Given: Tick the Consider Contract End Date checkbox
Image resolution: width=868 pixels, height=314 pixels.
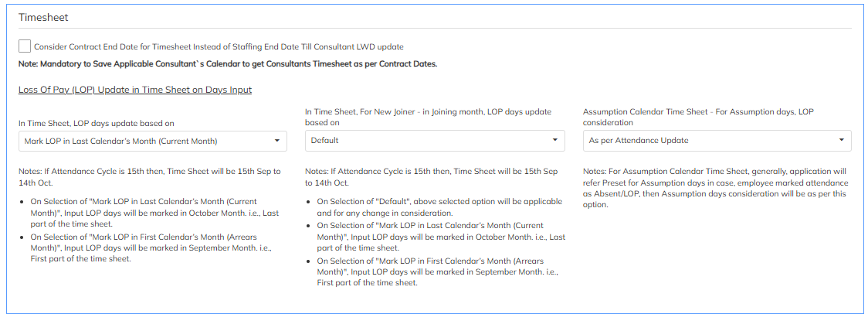Looking at the screenshot, I should (24, 46).
